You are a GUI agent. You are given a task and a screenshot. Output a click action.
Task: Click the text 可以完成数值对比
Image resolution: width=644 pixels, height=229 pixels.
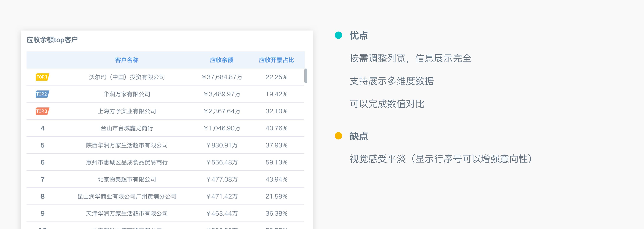tap(387, 104)
